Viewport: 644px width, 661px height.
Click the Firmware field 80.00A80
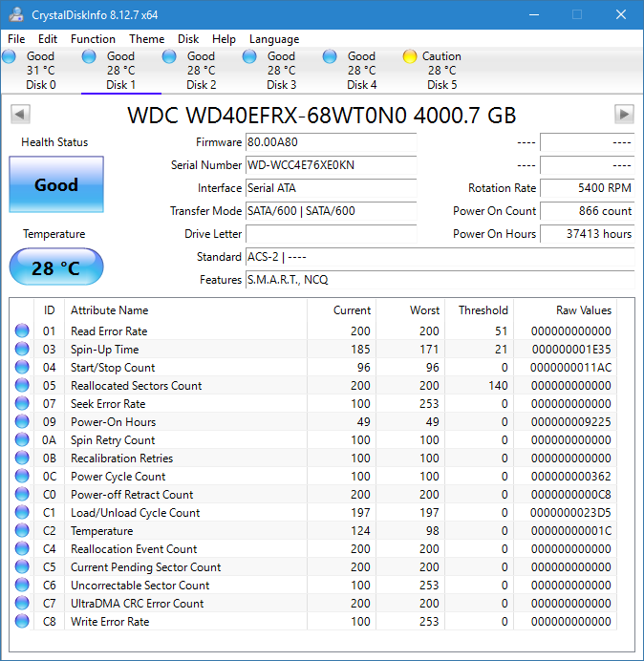pyautogui.click(x=331, y=142)
